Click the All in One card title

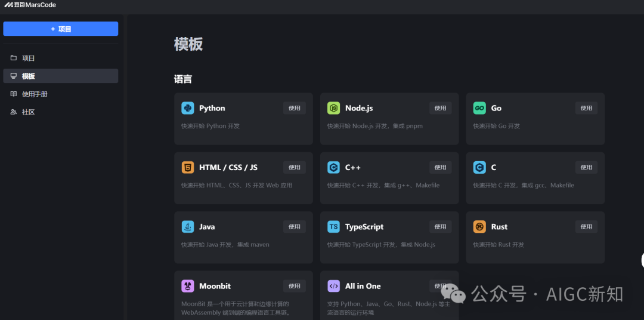(x=363, y=286)
